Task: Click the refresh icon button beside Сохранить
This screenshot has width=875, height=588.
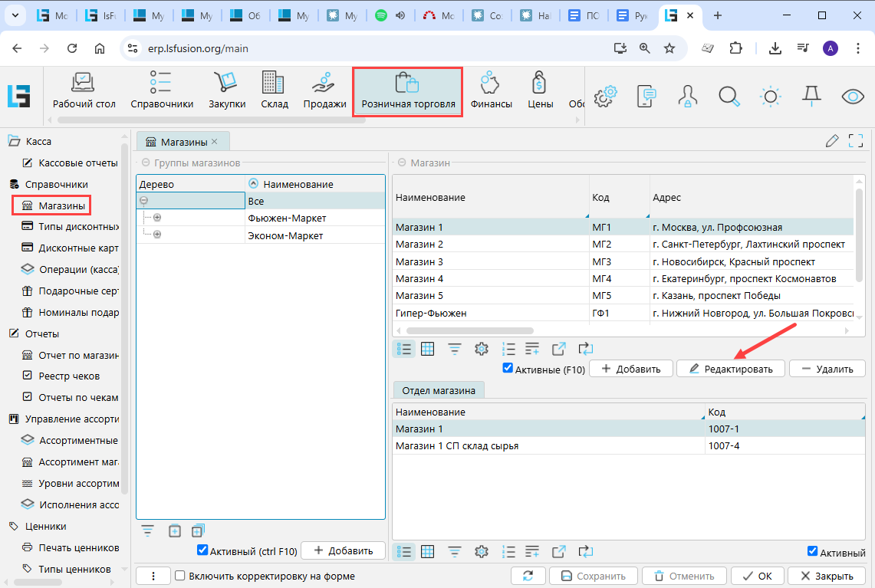Action: [x=528, y=576]
